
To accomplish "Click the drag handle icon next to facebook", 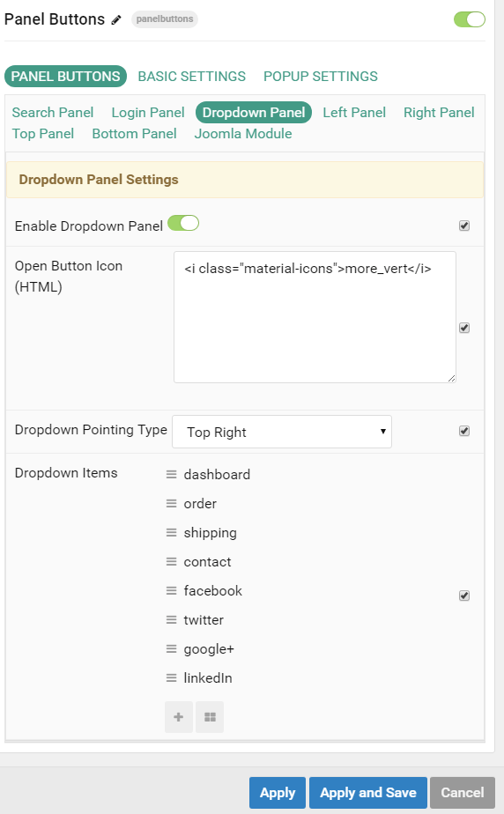I will click(171, 591).
